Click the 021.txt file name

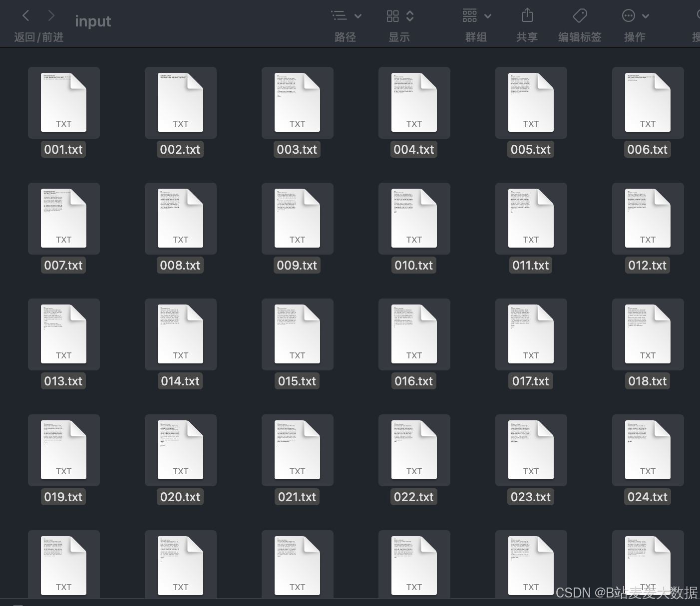pos(297,497)
